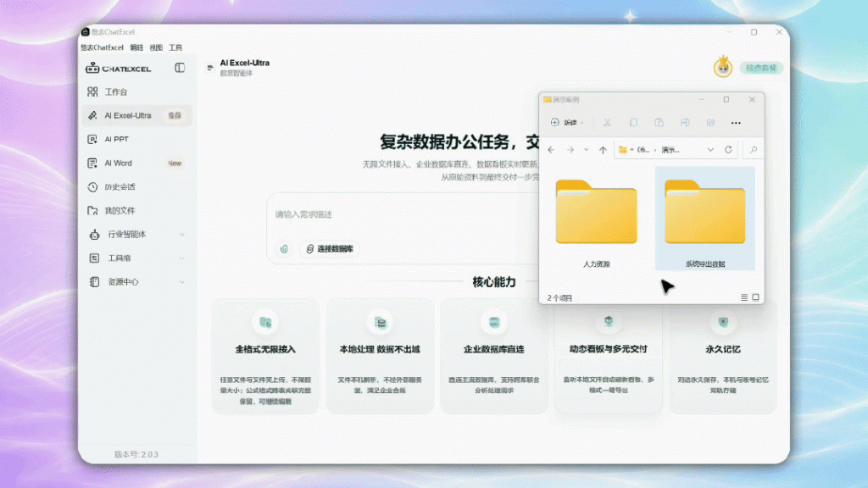This screenshot has width=868, height=488.
Task: Click the 新建 button in Explorer window
Action: 567,123
